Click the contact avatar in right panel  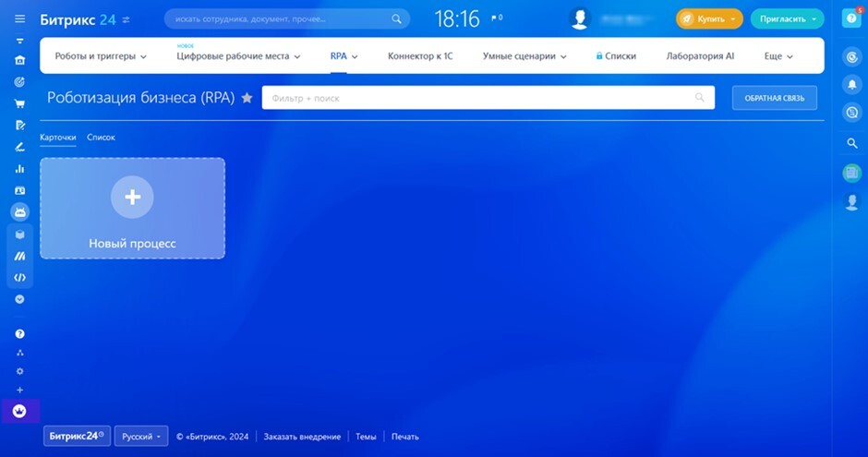pos(852,201)
